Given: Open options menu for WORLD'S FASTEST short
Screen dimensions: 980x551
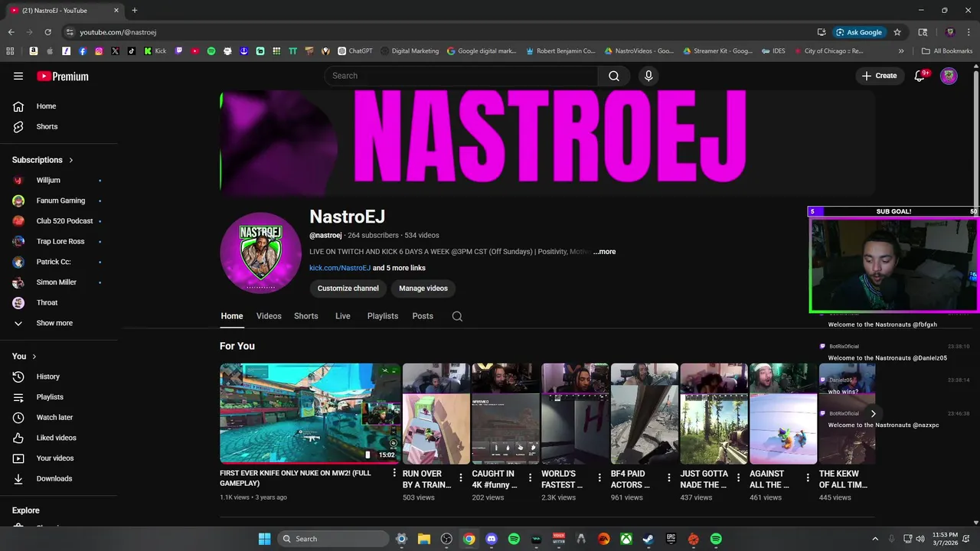Looking at the screenshot, I should pyautogui.click(x=599, y=478).
